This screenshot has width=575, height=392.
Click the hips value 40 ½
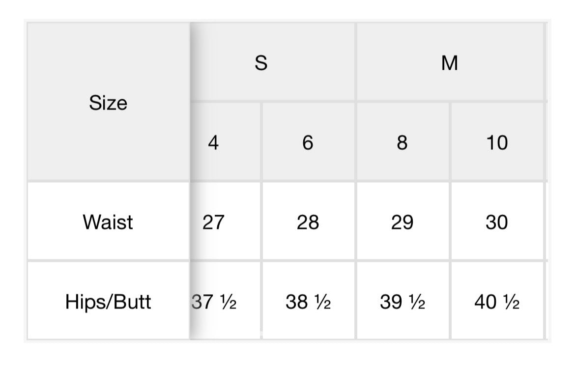coord(496,302)
